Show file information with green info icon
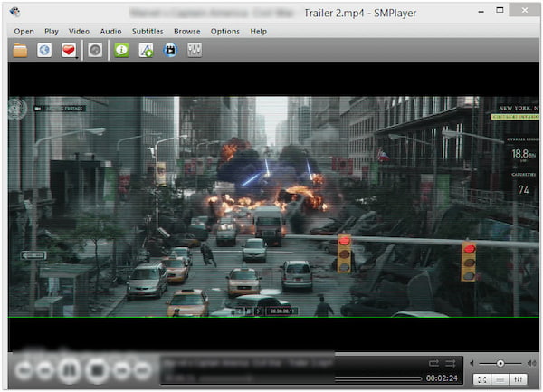Screen dimensions: 543x392 click(121, 50)
